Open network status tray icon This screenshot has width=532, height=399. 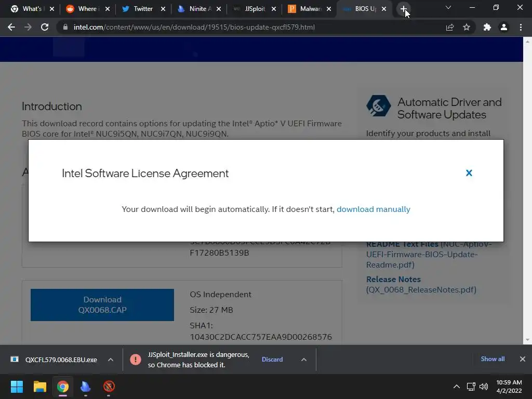coord(471,387)
